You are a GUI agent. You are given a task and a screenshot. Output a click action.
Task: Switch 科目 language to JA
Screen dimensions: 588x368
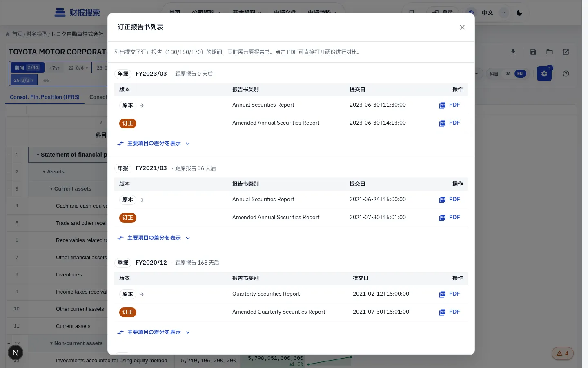point(508,74)
